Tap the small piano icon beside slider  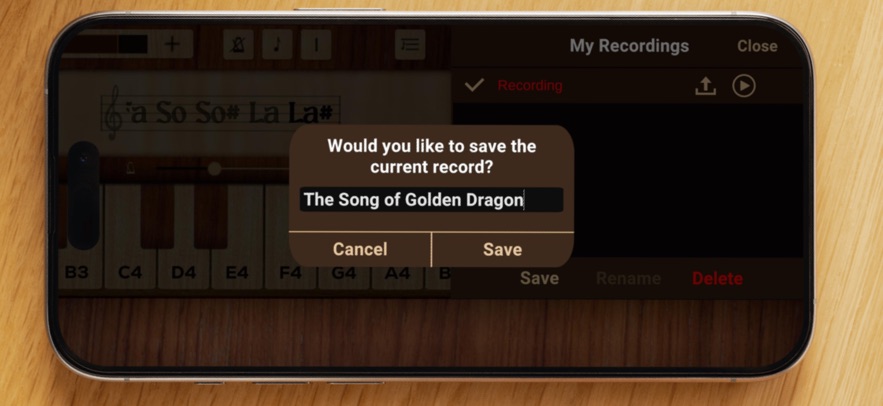(x=130, y=168)
